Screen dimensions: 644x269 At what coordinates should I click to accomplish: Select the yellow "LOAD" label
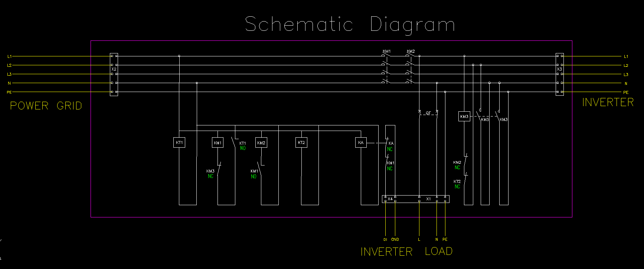click(439, 251)
